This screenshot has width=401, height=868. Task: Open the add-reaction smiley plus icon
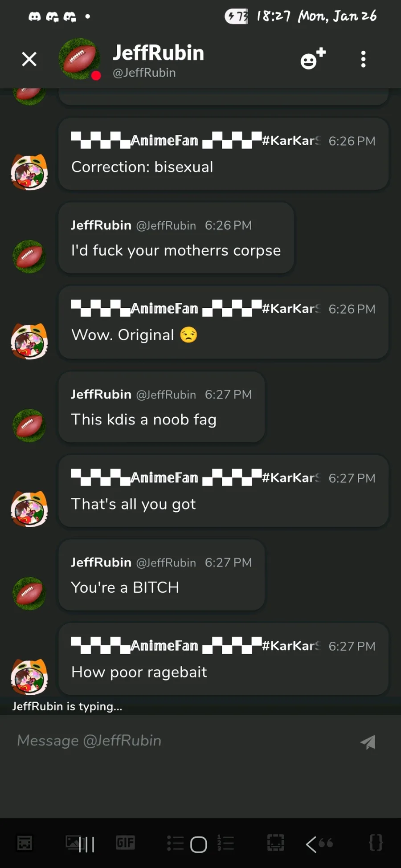(313, 59)
